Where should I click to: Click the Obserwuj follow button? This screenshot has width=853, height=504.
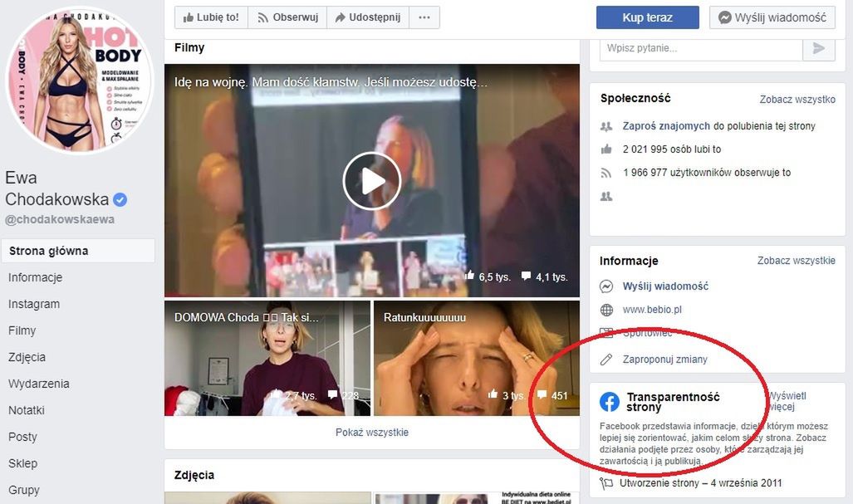coord(287,17)
